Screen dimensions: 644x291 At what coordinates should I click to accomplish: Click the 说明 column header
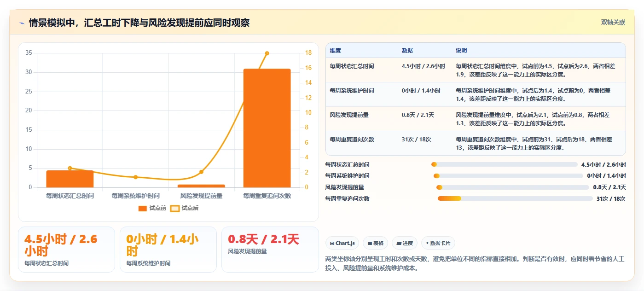coord(461,50)
